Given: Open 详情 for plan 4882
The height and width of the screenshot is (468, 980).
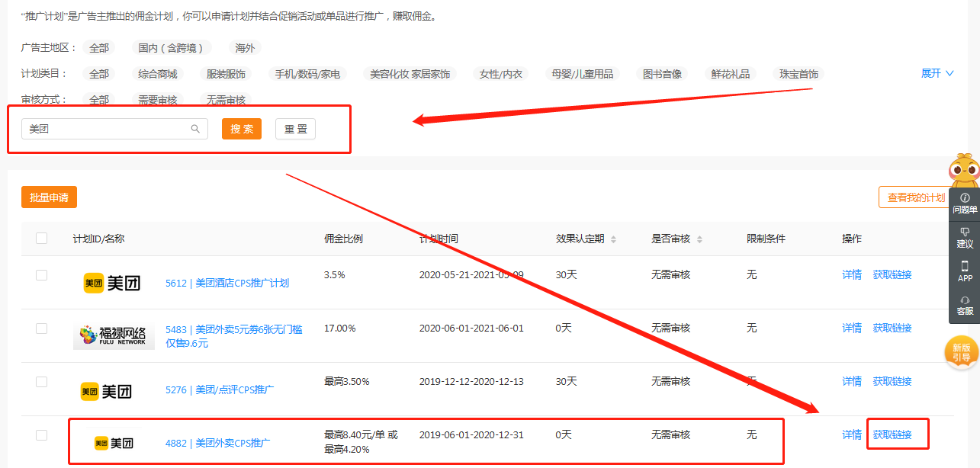Looking at the screenshot, I should (x=852, y=434).
